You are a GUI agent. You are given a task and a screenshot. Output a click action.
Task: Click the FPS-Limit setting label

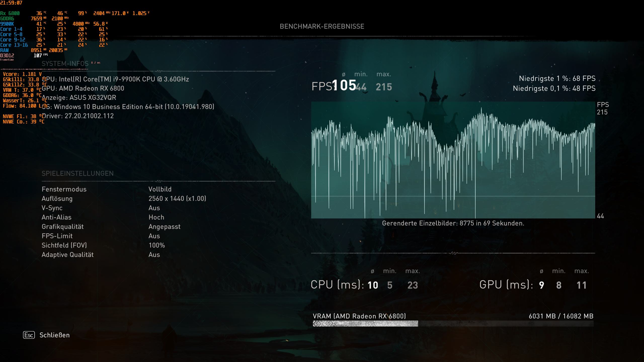tap(57, 236)
